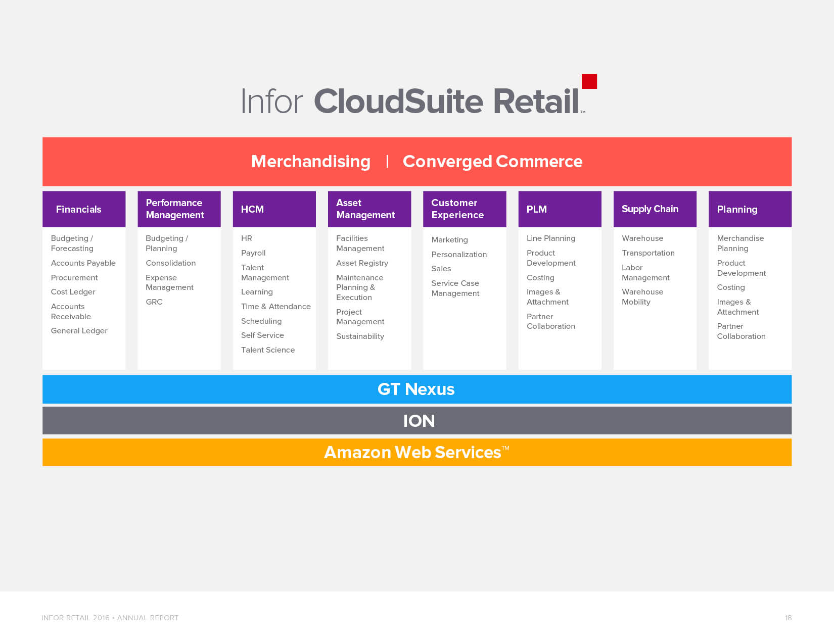Image resolution: width=834 pixels, height=644 pixels.
Task: Open the Financials column header
Action: (84, 209)
